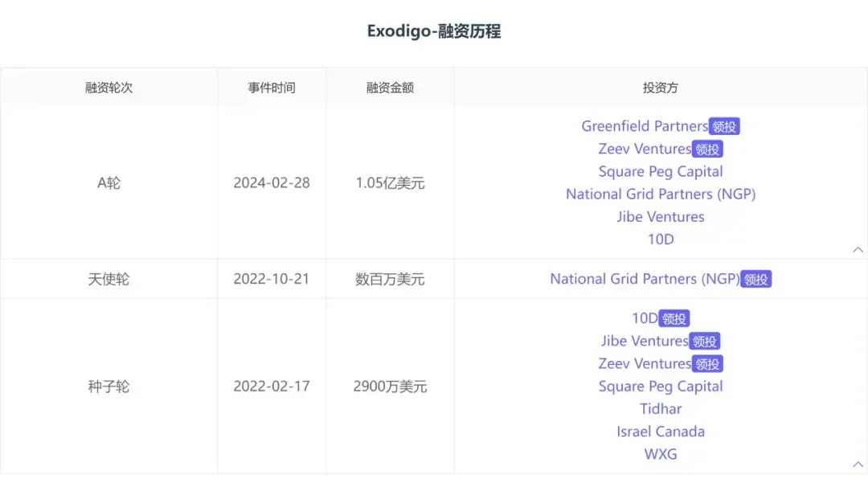The width and height of the screenshot is (868, 496).
Task: Open 10D link in 种子轮 row
Action: point(645,318)
